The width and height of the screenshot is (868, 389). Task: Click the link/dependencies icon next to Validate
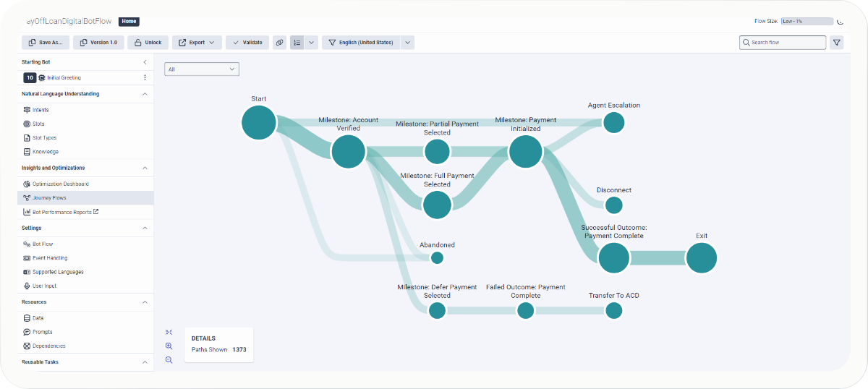280,43
